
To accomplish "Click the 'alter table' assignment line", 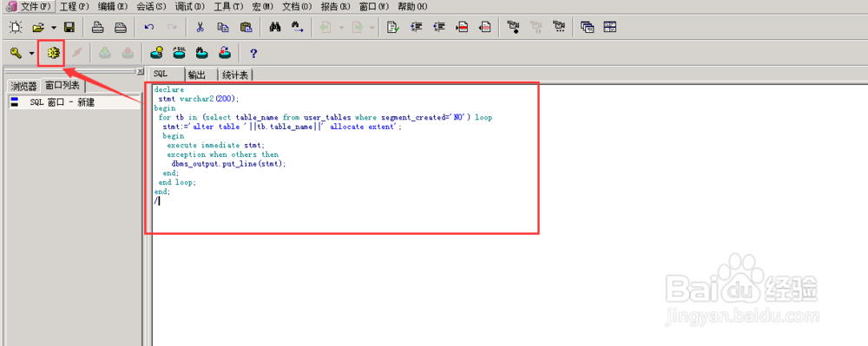I will [282, 127].
